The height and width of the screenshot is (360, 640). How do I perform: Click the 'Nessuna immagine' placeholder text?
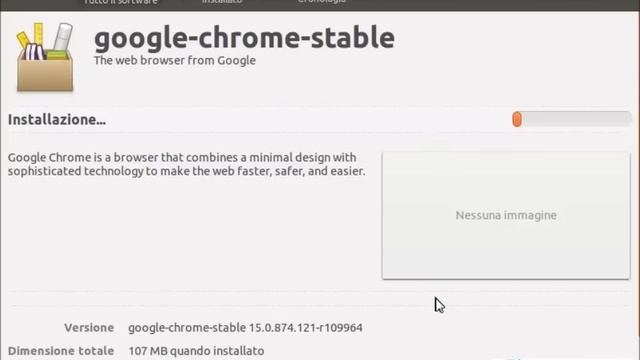(x=506, y=215)
